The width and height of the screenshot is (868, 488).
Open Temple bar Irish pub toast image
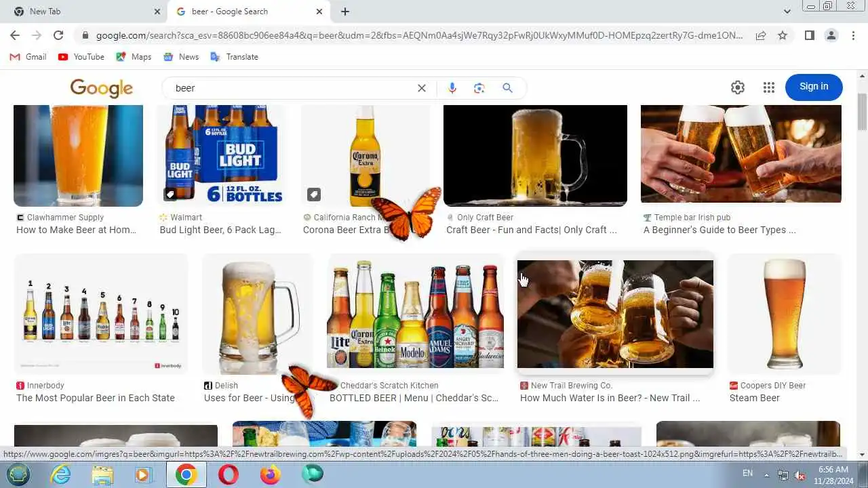[x=741, y=154]
